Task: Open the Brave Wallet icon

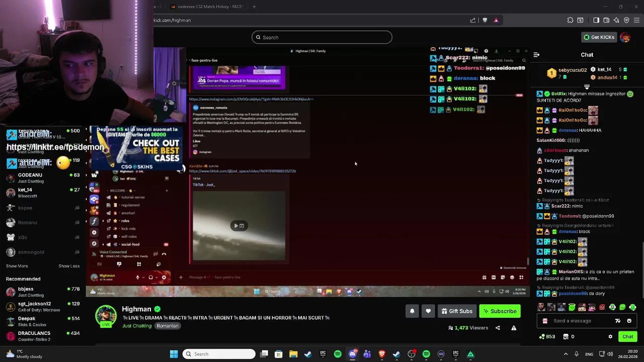Action: click(606, 20)
